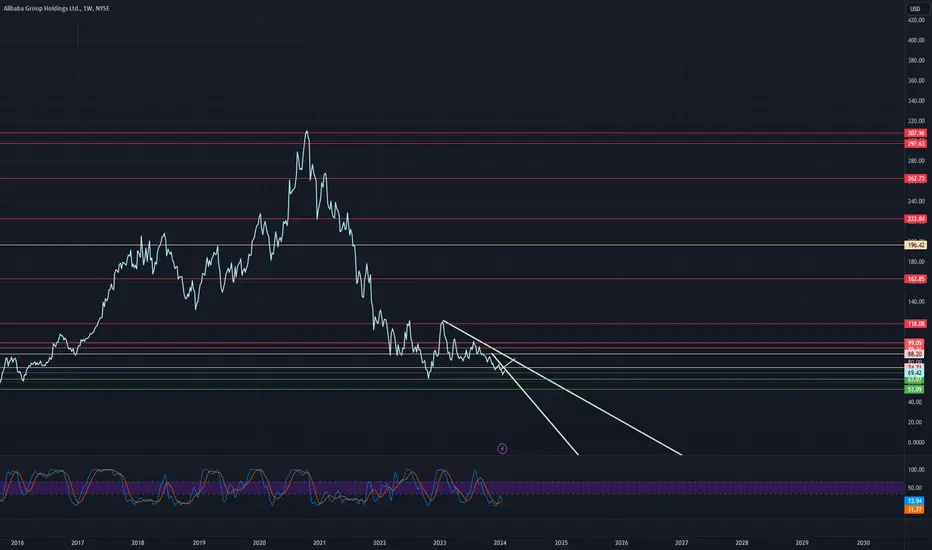Click the 100.00 oscillator scale label
Image resolution: width=932 pixels, height=550 pixels.
point(916,470)
